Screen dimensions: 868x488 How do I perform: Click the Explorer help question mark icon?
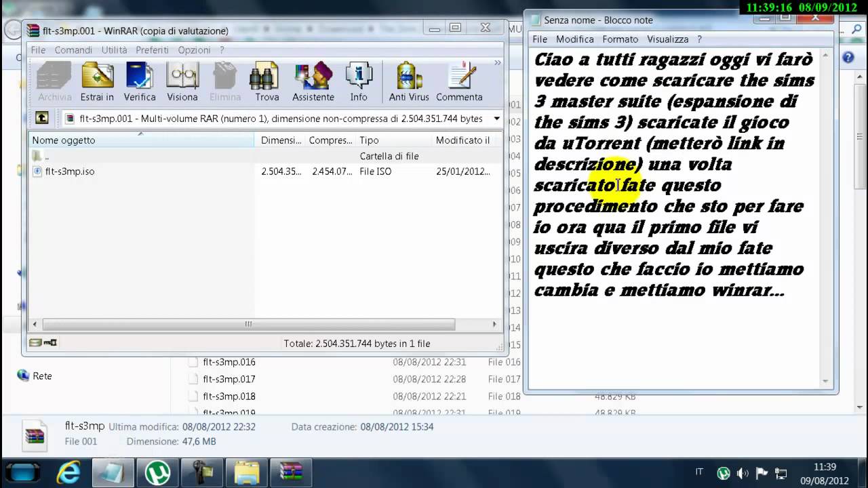tap(848, 58)
